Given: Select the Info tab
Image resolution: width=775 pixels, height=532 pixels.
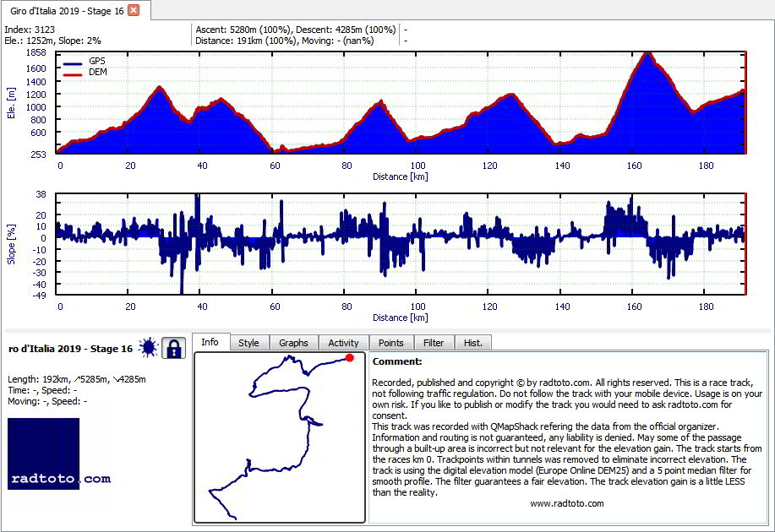Looking at the screenshot, I should tap(210, 342).
